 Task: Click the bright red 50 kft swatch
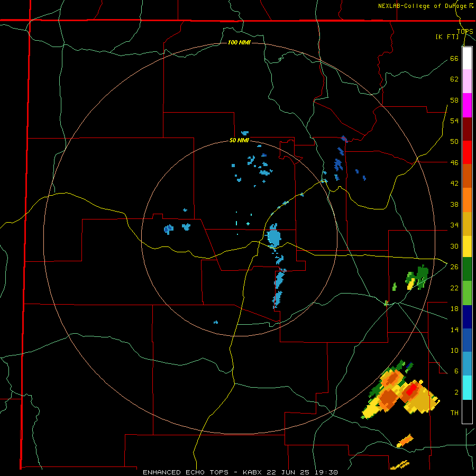tap(467, 152)
